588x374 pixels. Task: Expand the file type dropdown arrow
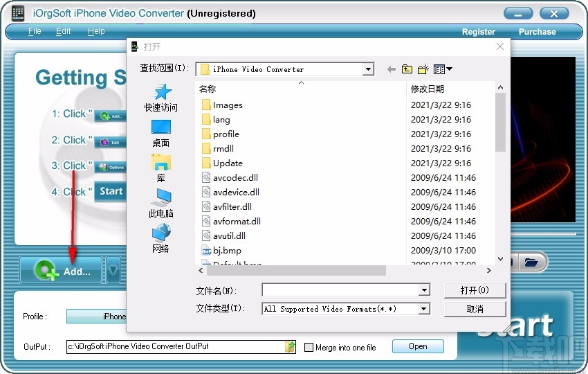click(x=424, y=309)
